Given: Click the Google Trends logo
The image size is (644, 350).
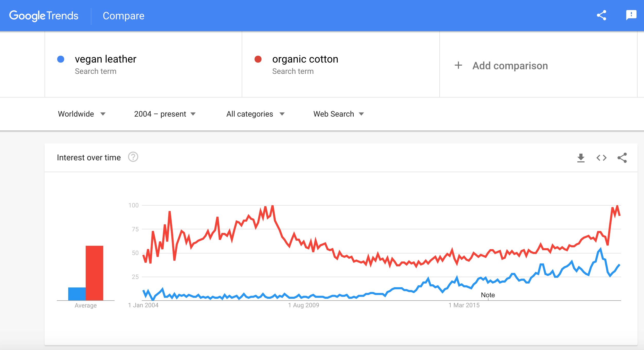Looking at the screenshot, I should click(44, 16).
